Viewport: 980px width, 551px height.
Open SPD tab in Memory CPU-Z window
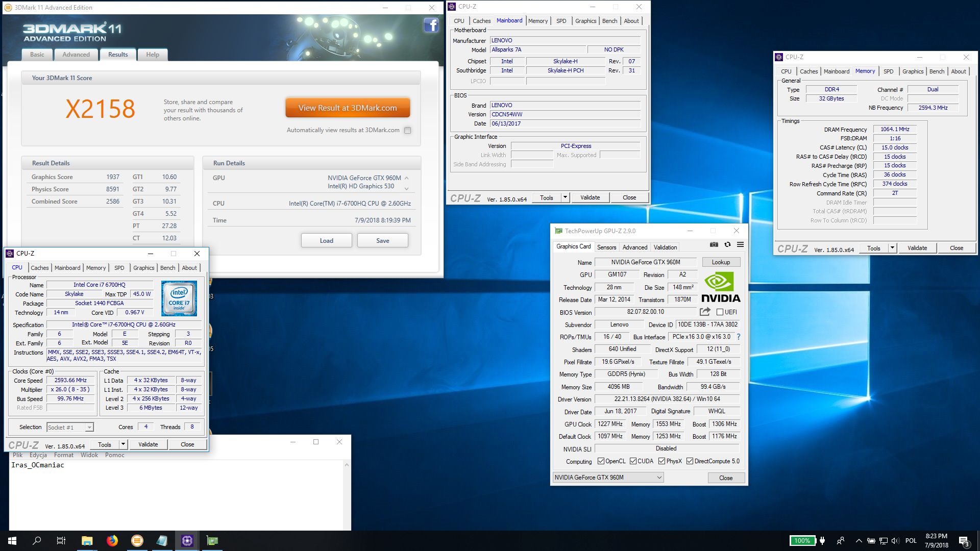889,71
